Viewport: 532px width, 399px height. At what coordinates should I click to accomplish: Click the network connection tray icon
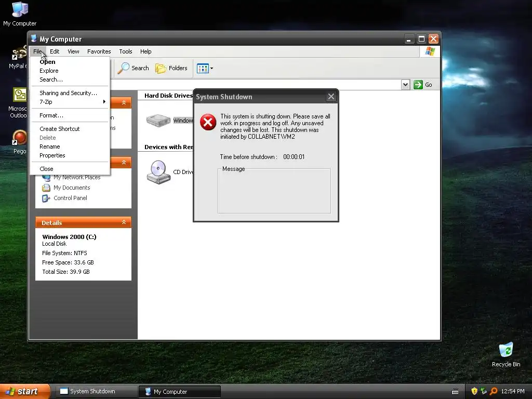click(x=484, y=392)
